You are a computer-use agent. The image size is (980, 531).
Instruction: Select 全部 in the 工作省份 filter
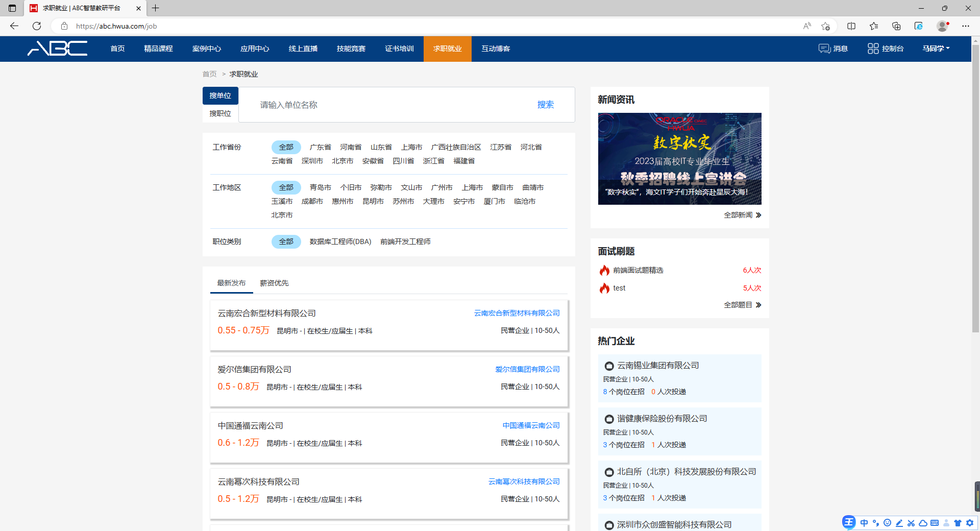(286, 147)
